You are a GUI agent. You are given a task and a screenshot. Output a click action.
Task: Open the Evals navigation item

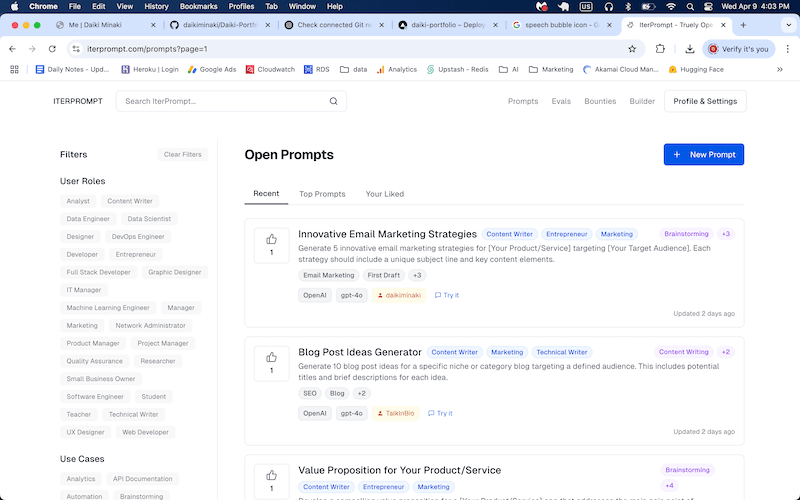[561, 101]
